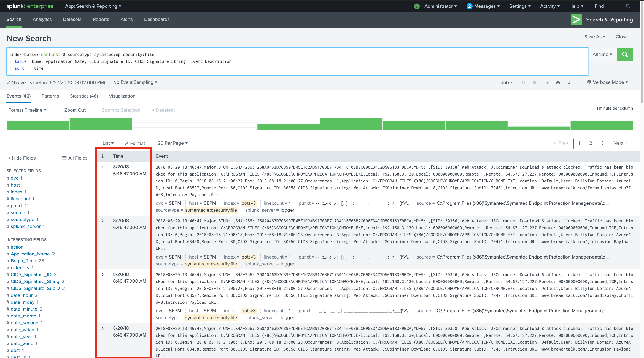Click the Time column header

pyautogui.click(x=118, y=156)
